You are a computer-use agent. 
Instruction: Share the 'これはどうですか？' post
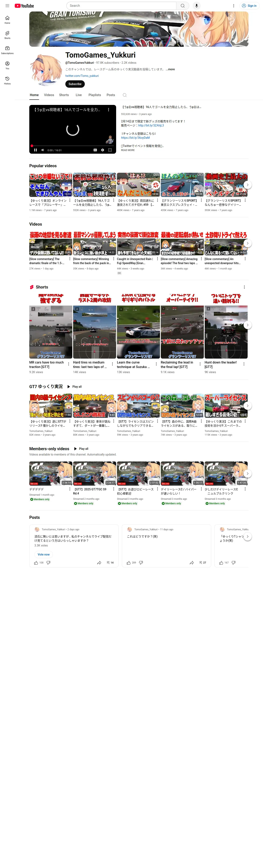coord(192,563)
